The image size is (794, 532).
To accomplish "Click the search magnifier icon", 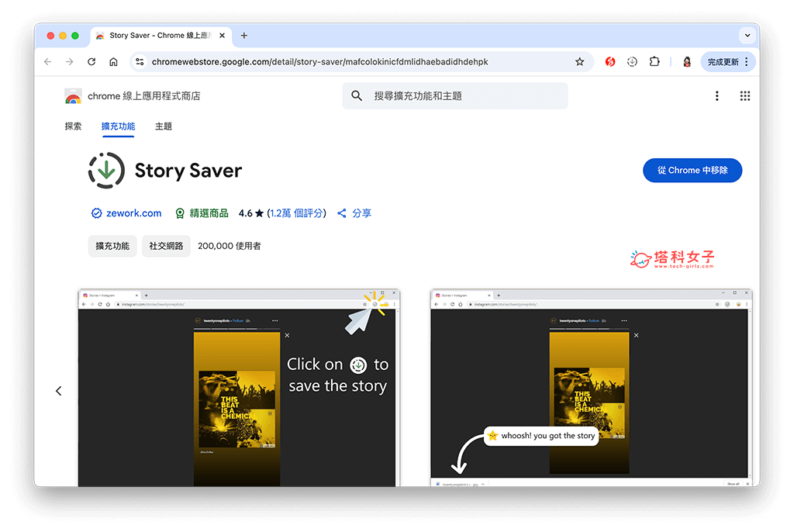I will click(357, 95).
